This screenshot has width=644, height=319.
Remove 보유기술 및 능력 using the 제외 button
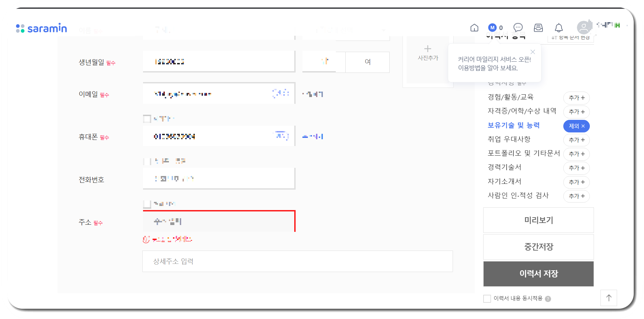tap(576, 126)
